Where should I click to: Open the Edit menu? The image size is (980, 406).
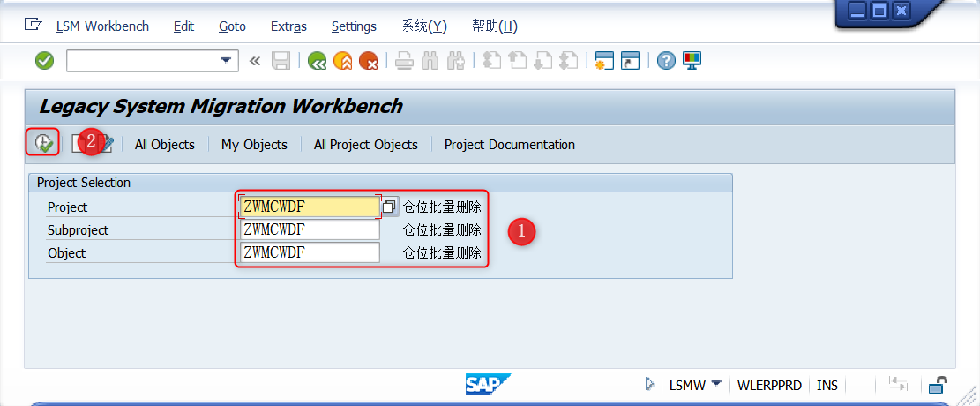click(x=183, y=26)
